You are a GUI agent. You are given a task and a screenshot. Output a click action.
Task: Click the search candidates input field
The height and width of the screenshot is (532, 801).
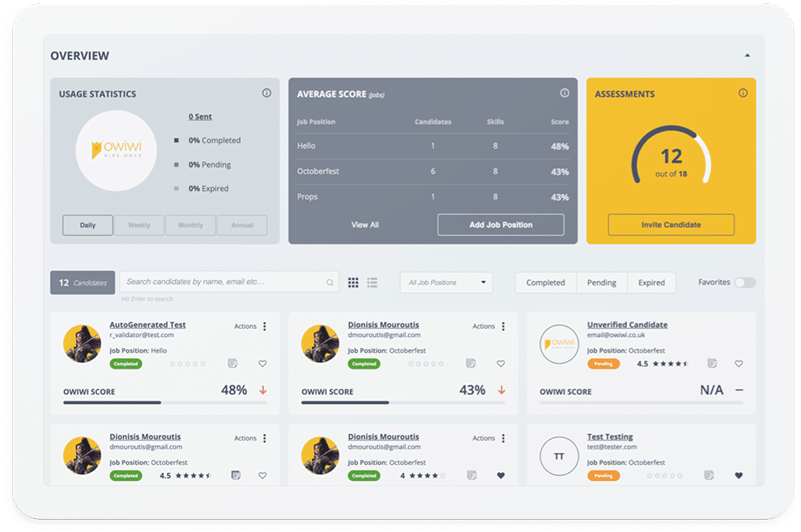tap(223, 282)
